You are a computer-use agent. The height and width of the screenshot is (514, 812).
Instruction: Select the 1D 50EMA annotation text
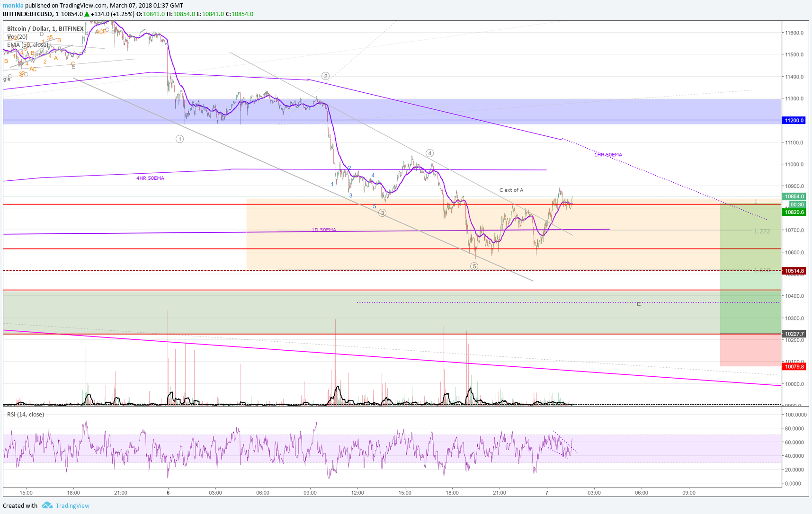coord(324,230)
